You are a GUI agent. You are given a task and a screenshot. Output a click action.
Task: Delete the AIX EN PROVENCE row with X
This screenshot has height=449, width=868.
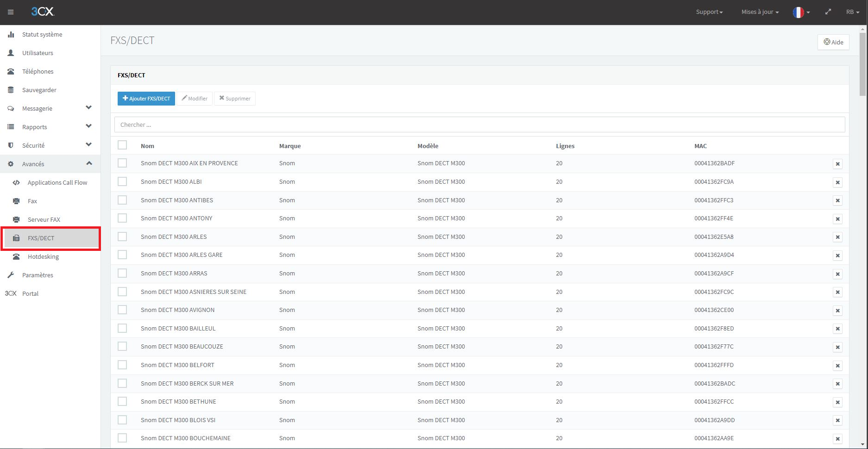(837, 164)
